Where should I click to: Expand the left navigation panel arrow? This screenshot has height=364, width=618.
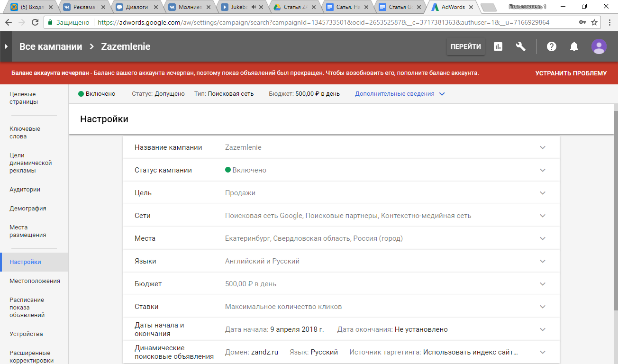[6, 46]
